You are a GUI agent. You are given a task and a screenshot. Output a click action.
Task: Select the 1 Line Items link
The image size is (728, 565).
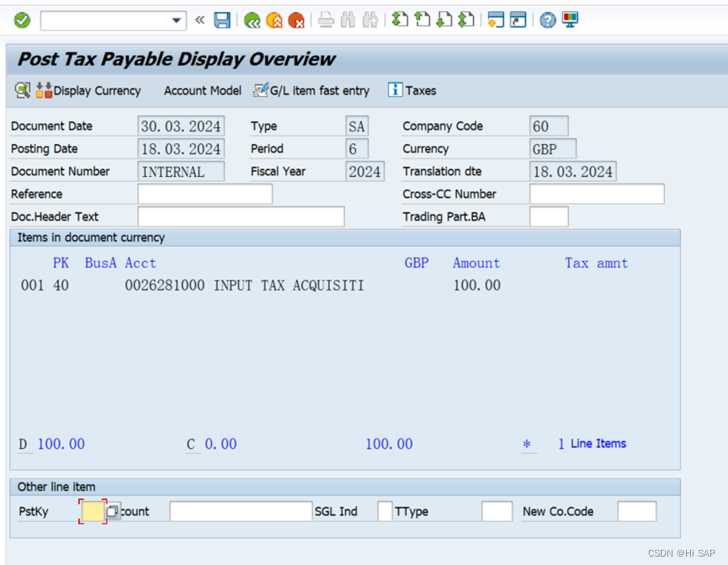[592, 444]
